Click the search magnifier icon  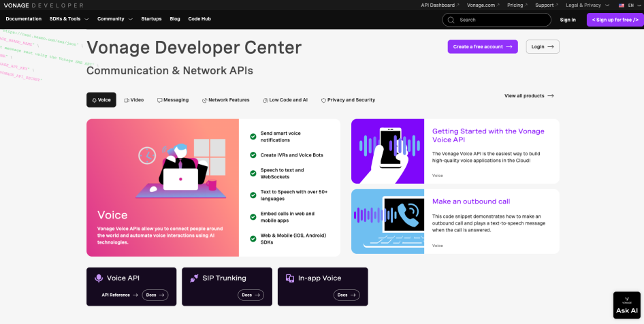pyautogui.click(x=451, y=20)
